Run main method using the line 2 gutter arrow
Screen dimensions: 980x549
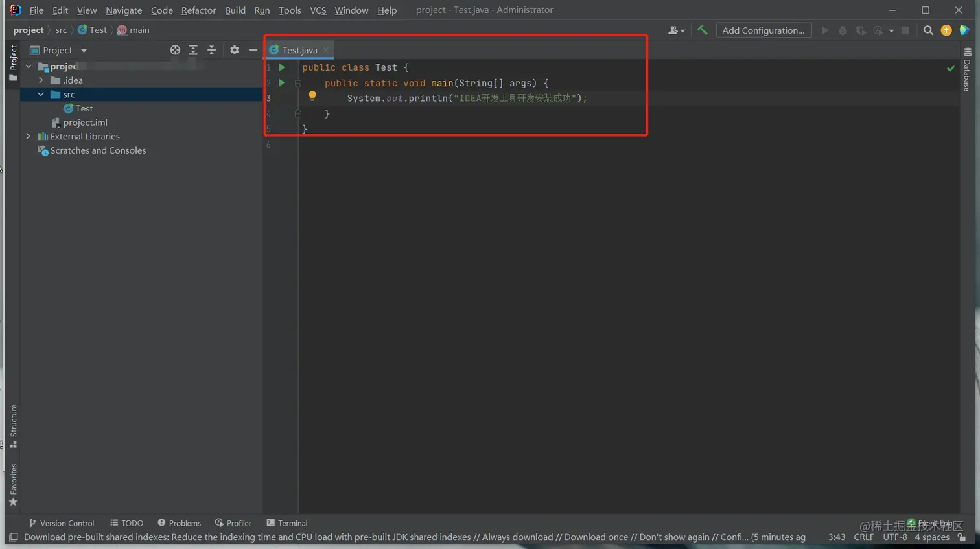(x=282, y=83)
